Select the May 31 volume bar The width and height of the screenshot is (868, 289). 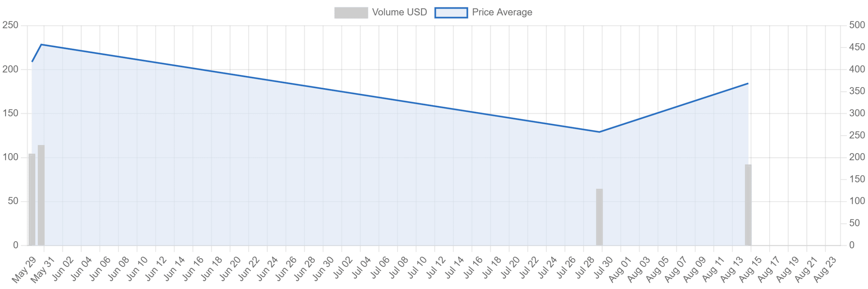pyautogui.click(x=41, y=195)
